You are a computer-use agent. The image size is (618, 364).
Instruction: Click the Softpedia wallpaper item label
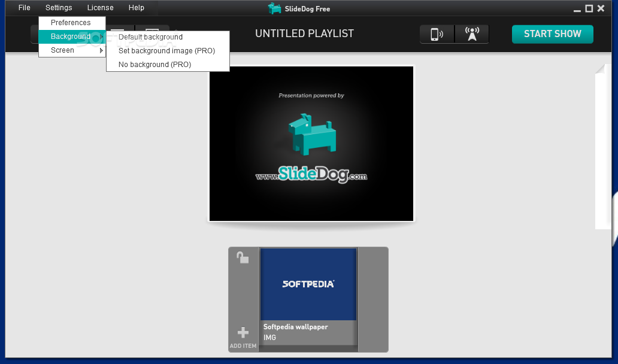click(x=296, y=327)
